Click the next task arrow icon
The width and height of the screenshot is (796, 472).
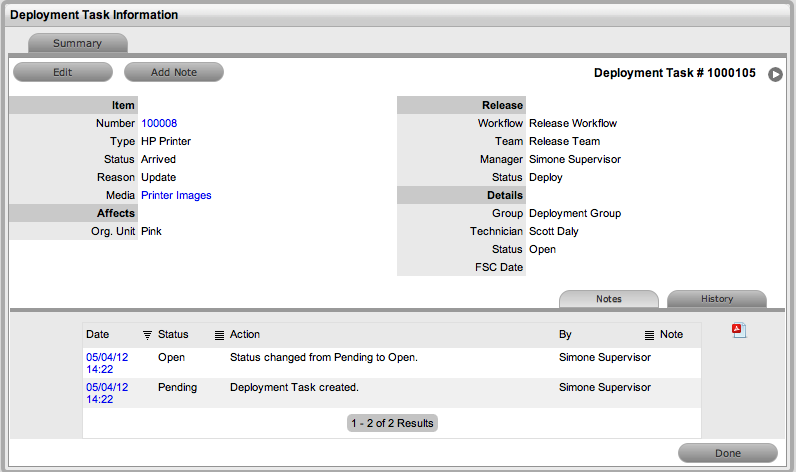[776, 74]
